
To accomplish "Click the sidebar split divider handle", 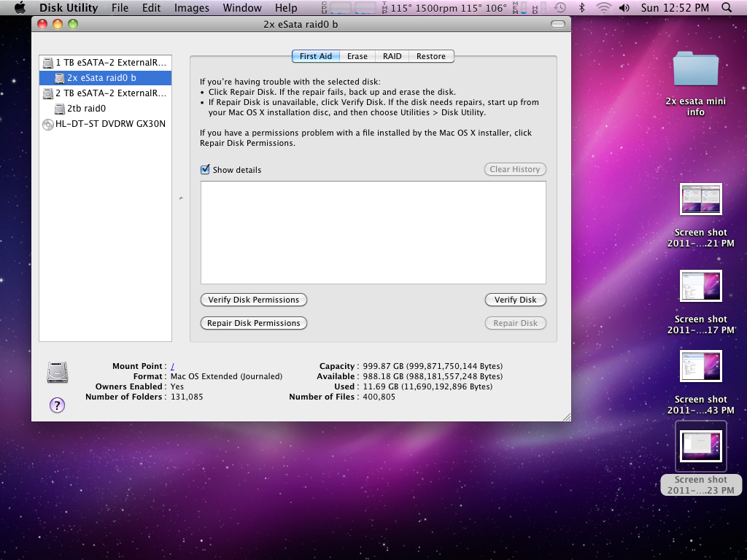I will click(x=181, y=198).
